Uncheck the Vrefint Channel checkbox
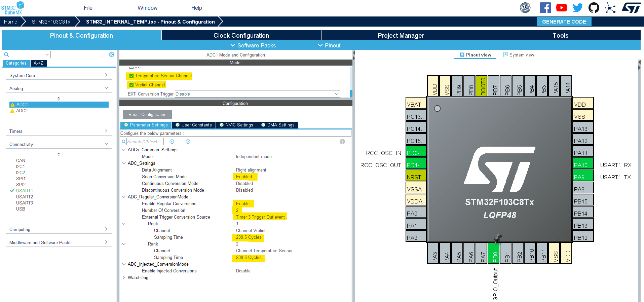Image resolution: width=644 pixels, height=302 pixels. tap(131, 85)
